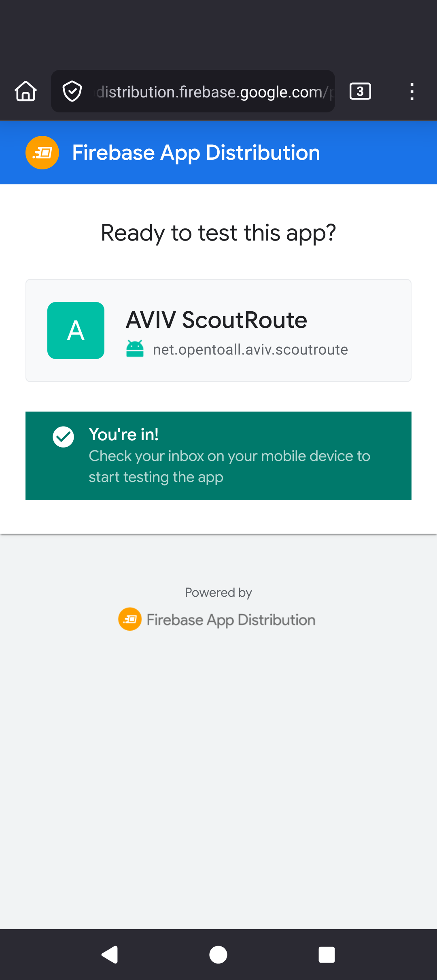Click the site security shield icon
Viewport: 437px width, 980px height.
(x=72, y=91)
